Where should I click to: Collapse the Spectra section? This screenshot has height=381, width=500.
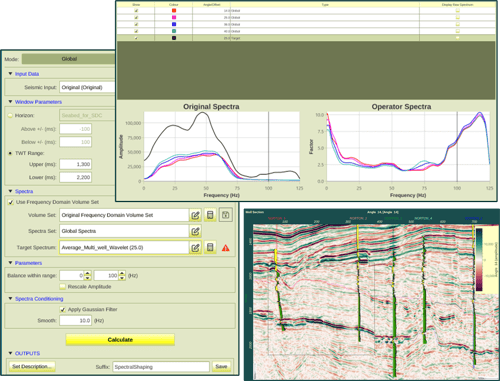click(10, 191)
